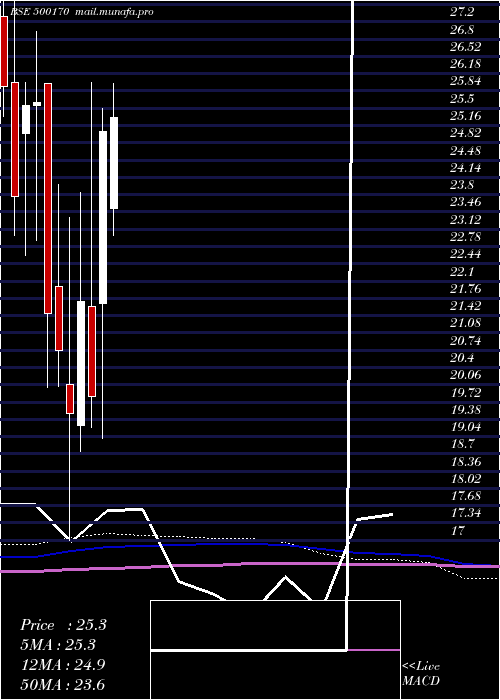Click the 24.48 price axis label

tap(465, 151)
